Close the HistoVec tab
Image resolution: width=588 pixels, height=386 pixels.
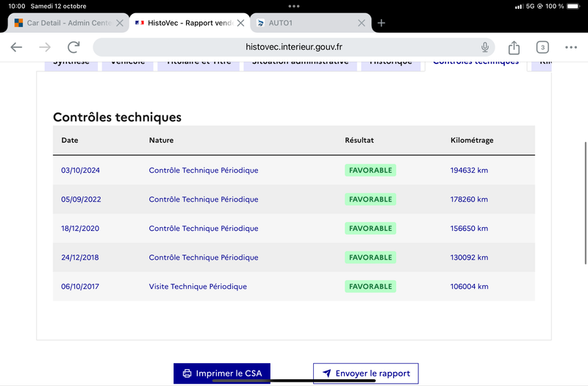coord(241,23)
